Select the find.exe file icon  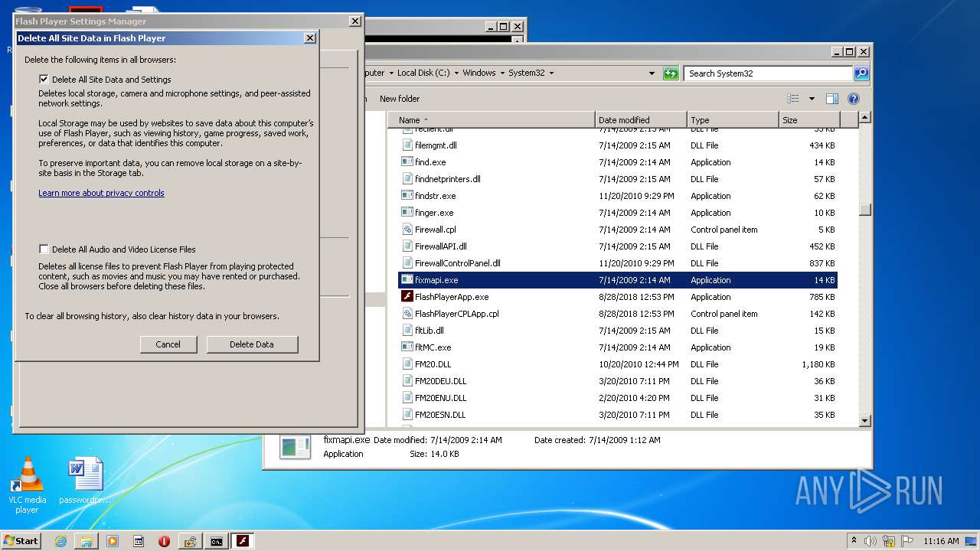(x=408, y=162)
